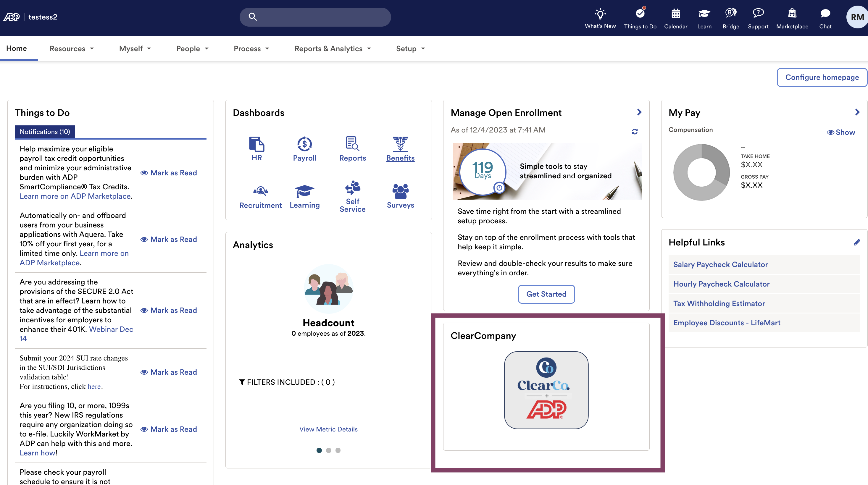Open the Learn graduation cap icon

click(704, 14)
